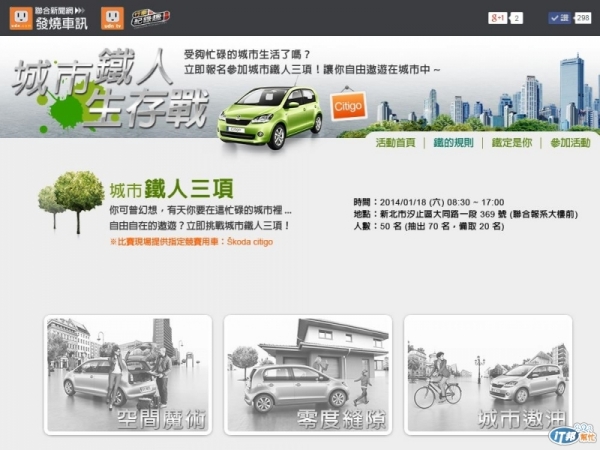The width and height of the screenshot is (600, 450).
Task: Open the 發燒車訊 site title link
Action: click(x=62, y=23)
